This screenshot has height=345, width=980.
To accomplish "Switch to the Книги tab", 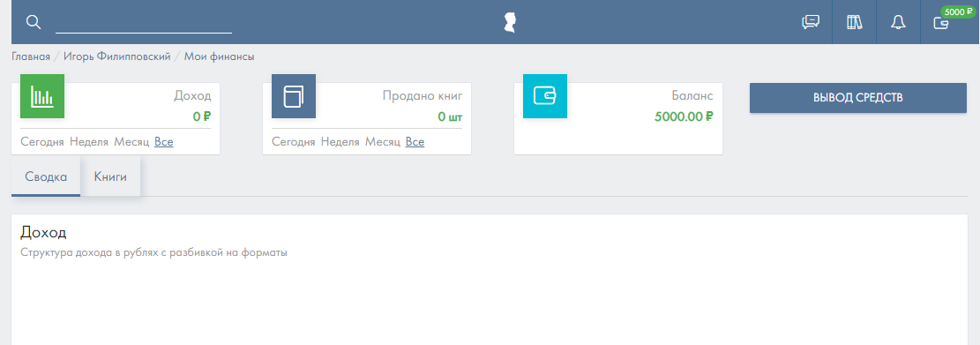I will click(110, 176).
